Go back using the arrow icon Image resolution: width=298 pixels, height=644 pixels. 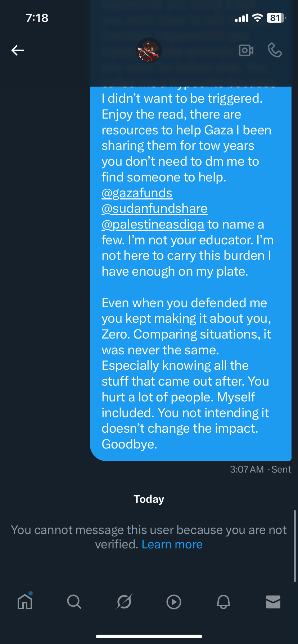click(x=18, y=50)
